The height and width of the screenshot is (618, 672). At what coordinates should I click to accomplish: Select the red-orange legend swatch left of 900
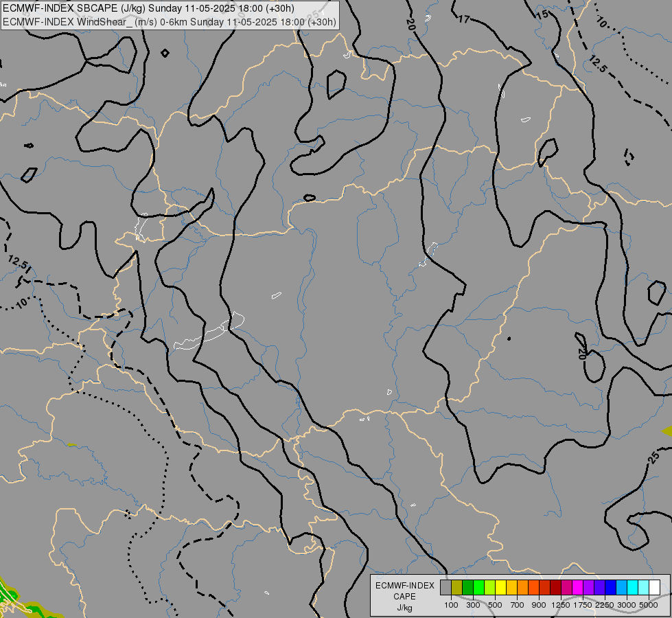click(x=533, y=588)
